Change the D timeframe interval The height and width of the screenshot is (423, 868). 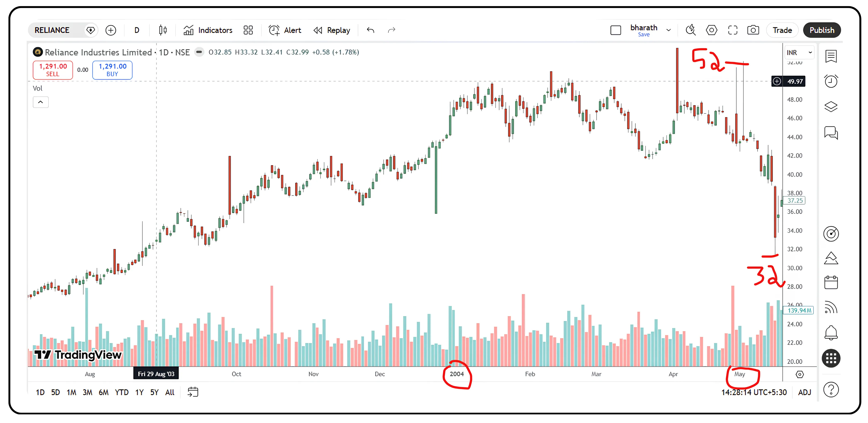coord(136,30)
